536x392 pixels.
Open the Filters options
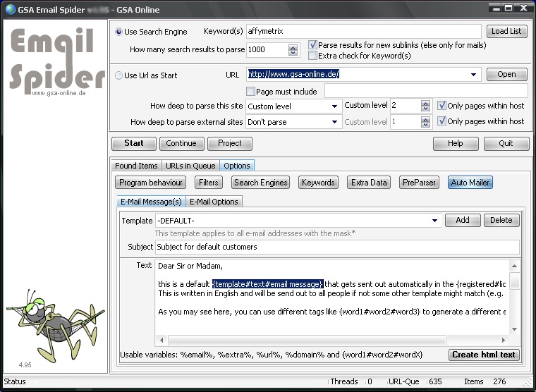[209, 183]
